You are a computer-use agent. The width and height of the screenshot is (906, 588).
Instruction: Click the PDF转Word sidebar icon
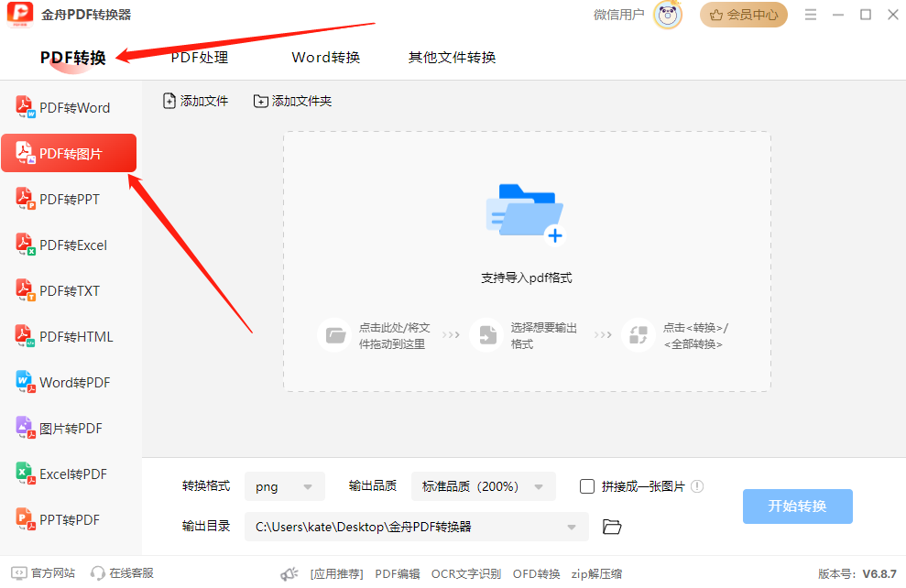click(24, 107)
